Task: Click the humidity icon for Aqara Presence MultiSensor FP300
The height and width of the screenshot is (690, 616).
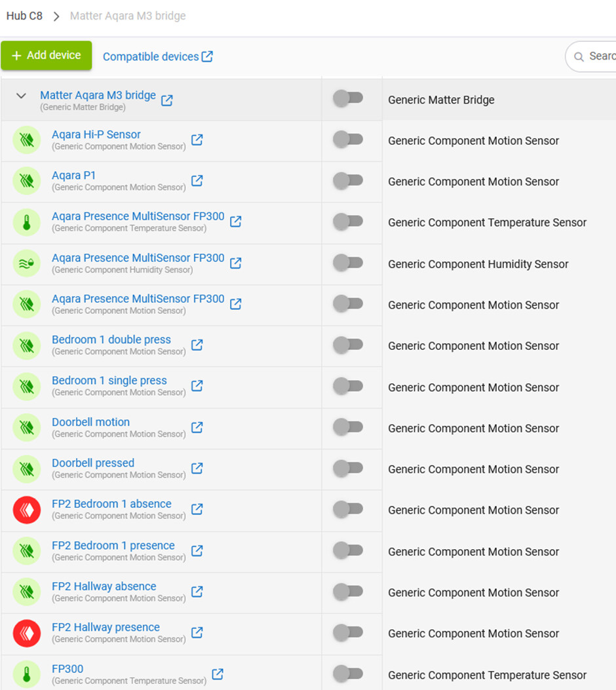Action: click(27, 263)
